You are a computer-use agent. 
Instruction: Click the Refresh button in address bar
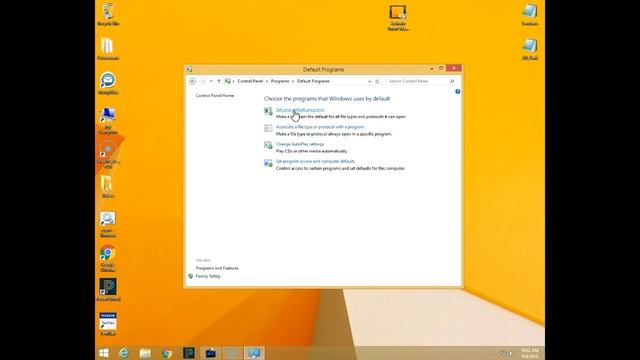click(x=377, y=81)
